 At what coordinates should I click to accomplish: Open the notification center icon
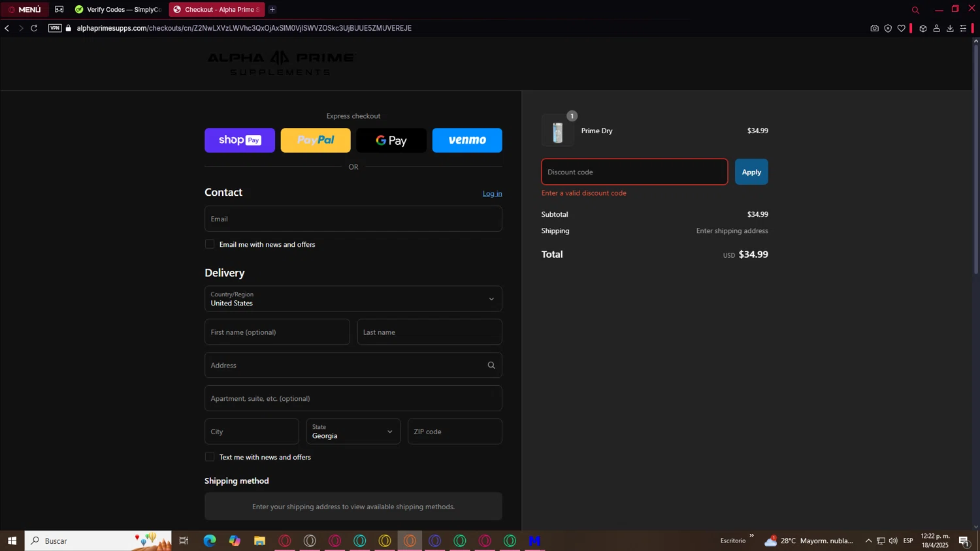click(x=964, y=541)
